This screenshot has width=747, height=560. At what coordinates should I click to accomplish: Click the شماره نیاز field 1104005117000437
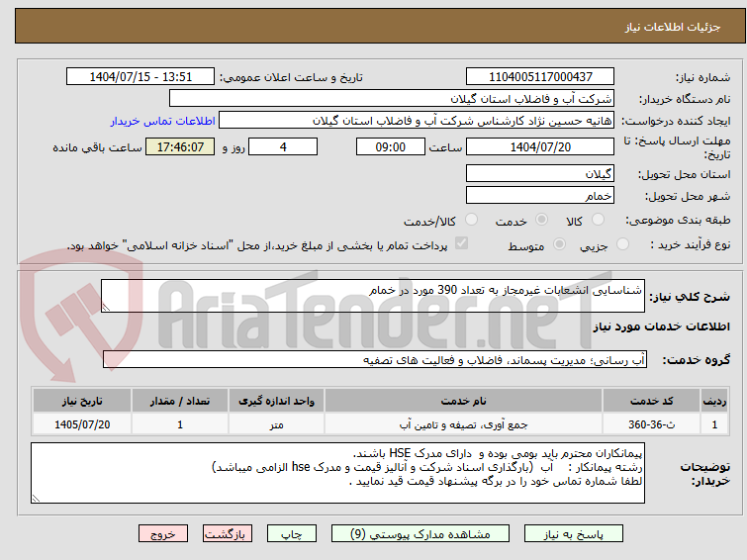coord(540,77)
